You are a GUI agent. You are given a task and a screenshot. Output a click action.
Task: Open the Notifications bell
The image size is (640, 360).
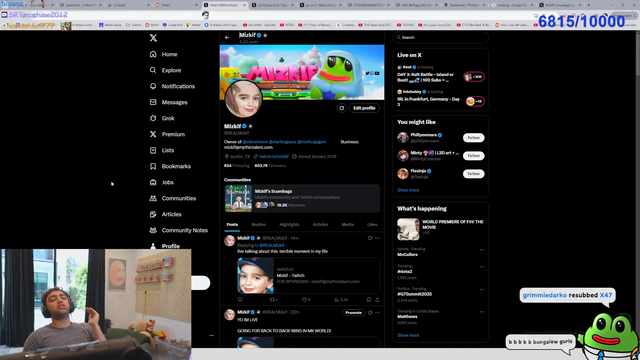[x=153, y=86]
